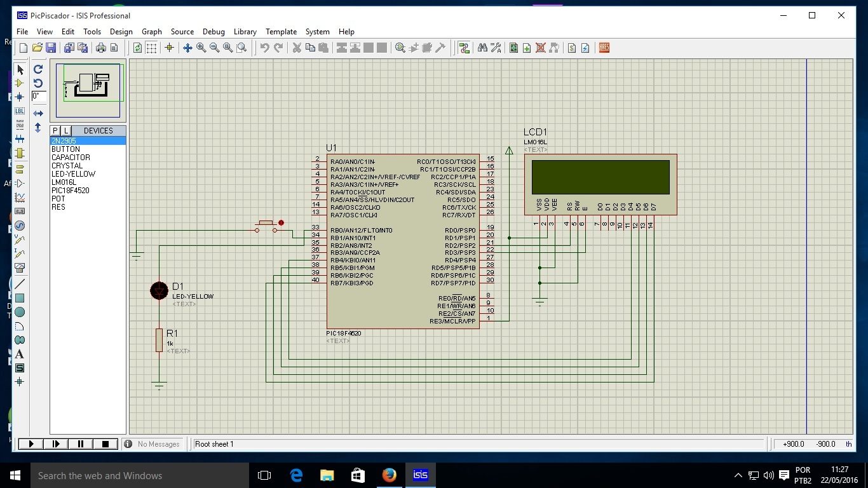Zoom to view entire sheet

227,48
